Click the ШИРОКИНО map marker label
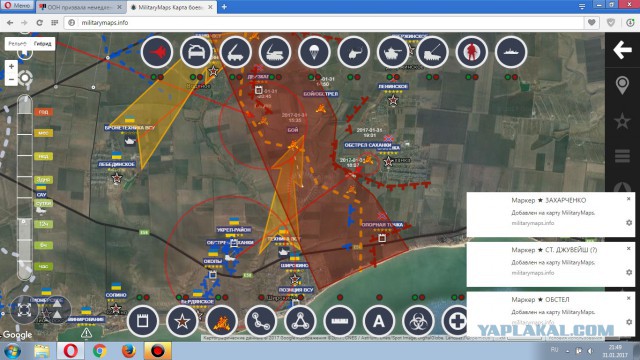 click(295, 265)
